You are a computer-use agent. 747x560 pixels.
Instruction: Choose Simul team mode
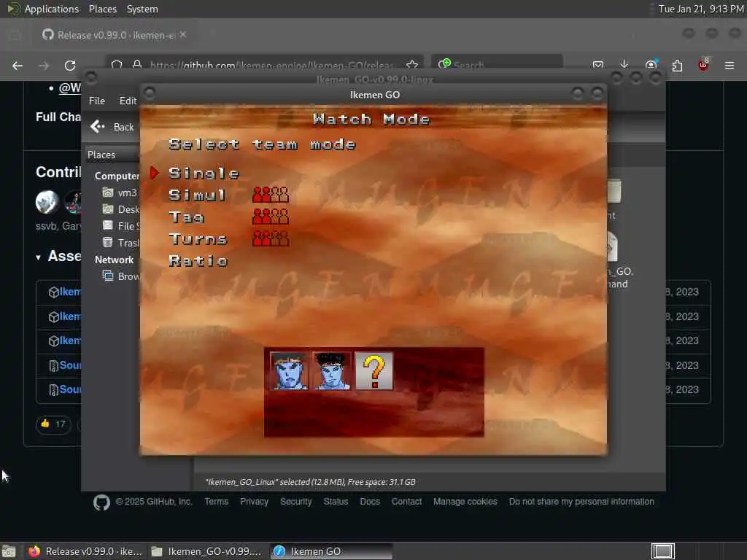(x=197, y=195)
